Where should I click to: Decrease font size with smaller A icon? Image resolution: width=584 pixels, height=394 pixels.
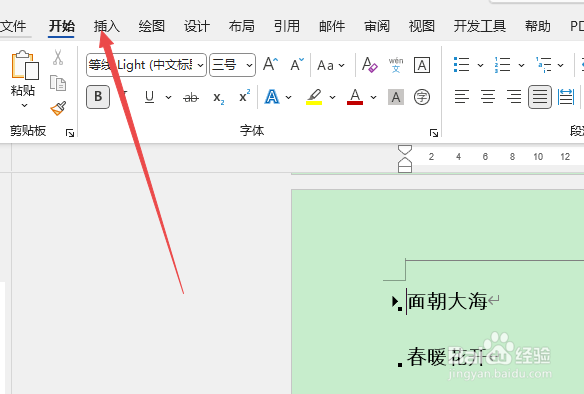tap(297, 64)
